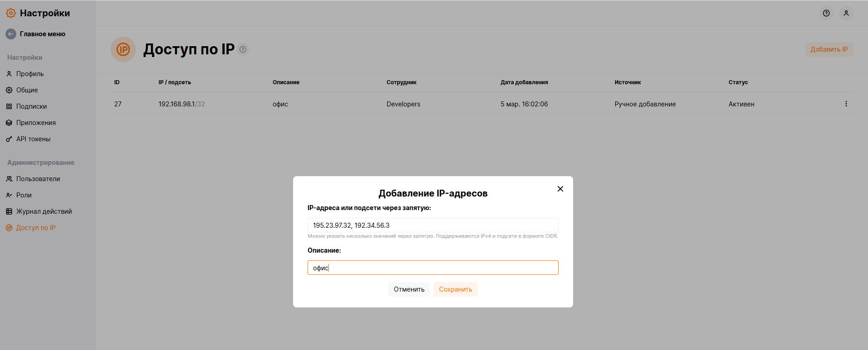
Task: Click the back arrow beside Главное меню
Action: [11, 34]
